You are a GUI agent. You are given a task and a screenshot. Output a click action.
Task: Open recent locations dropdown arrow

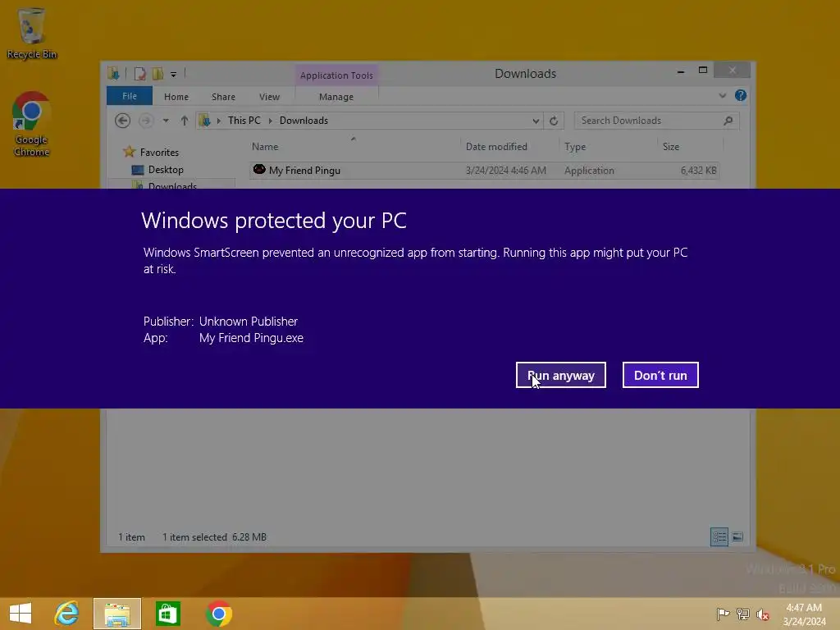pos(166,121)
